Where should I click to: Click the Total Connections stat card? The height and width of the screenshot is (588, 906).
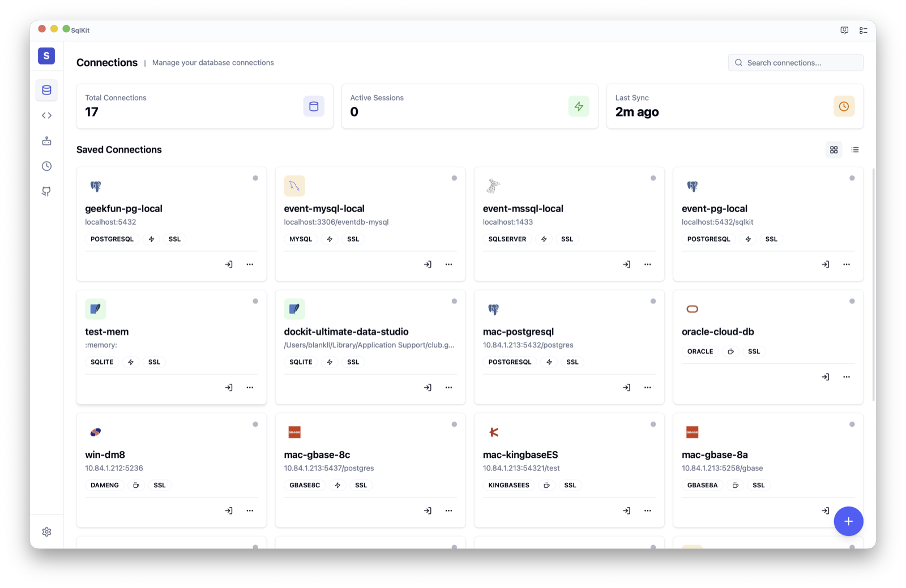[x=205, y=106]
